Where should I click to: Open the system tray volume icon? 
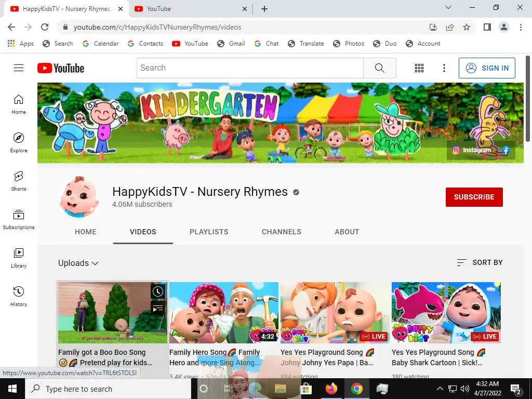point(465,389)
